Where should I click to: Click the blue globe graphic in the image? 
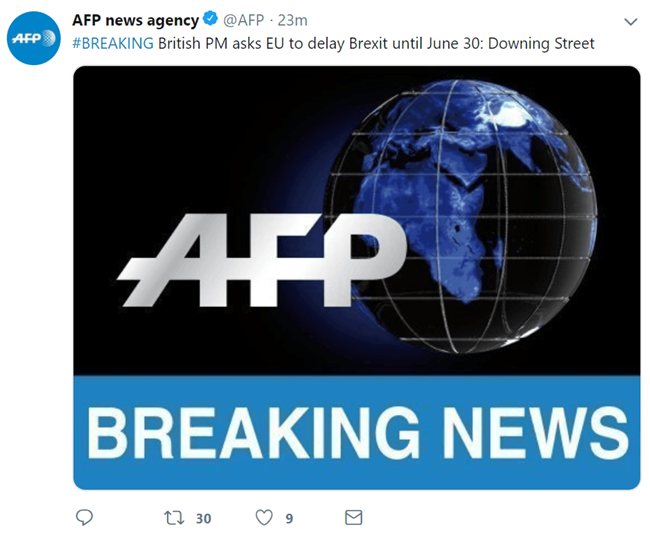[460, 216]
